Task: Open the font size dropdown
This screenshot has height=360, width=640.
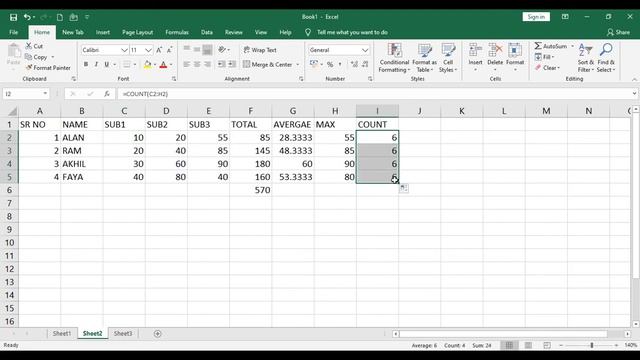Action: (149, 50)
